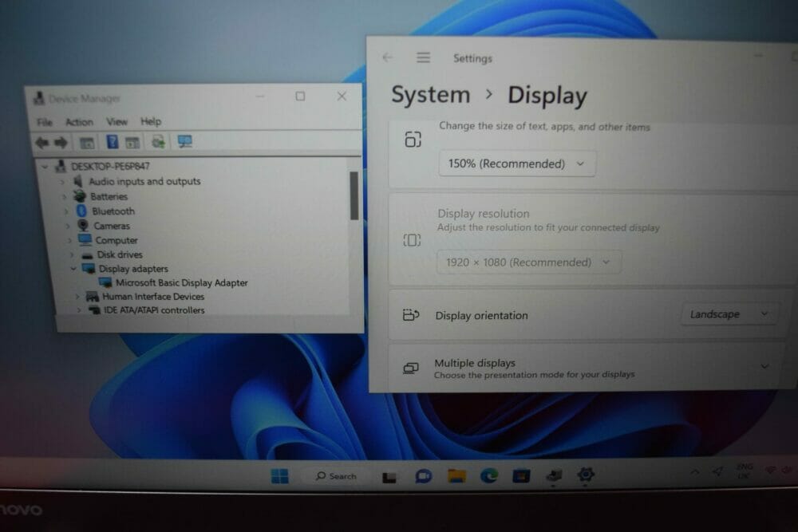Screen dimensions: 798x532
Task: Click Settings back arrow button
Action: 388,57
